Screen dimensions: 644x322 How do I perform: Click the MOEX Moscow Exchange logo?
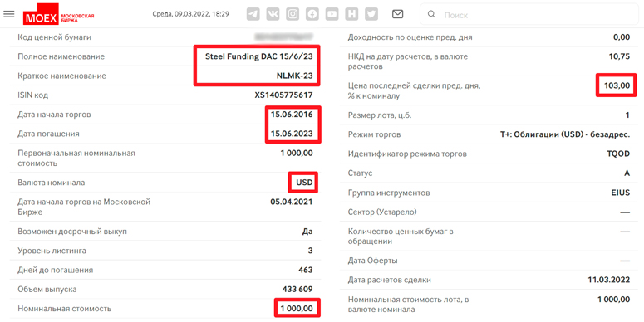59,15
